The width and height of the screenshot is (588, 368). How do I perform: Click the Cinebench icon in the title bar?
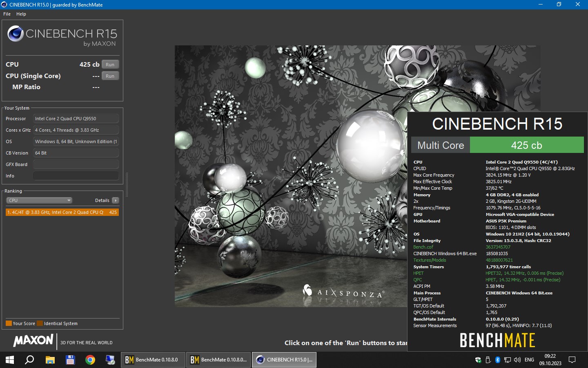point(4,4)
